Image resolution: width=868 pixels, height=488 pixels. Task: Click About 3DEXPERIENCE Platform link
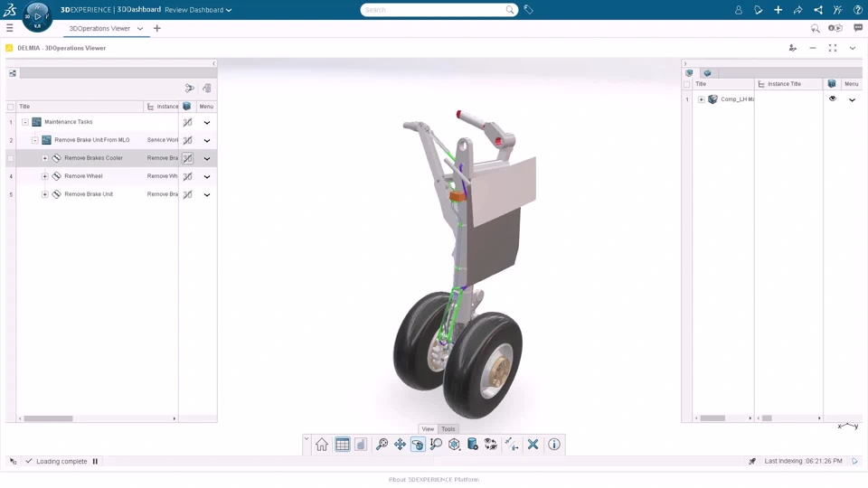click(x=434, y=480)
